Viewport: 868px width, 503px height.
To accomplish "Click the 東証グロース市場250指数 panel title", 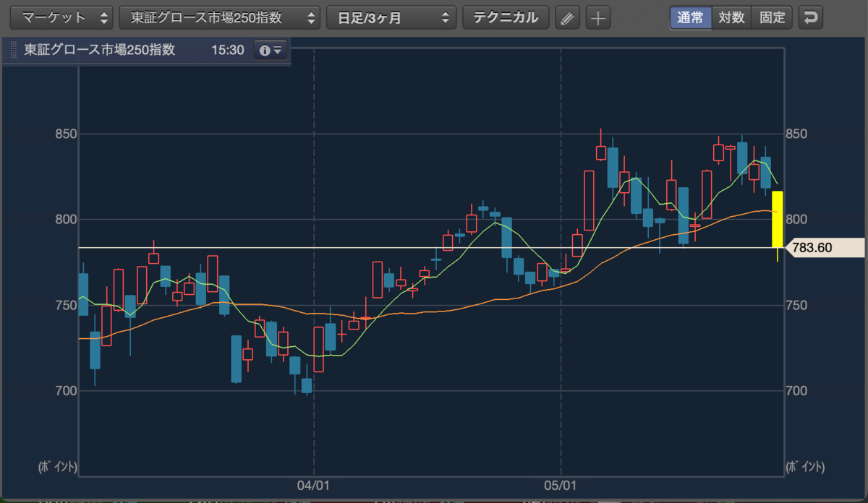I will (99, 51).
